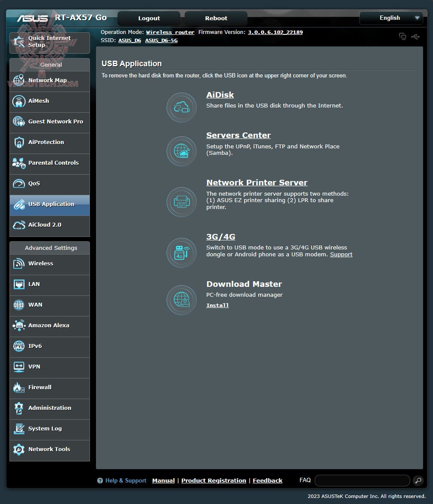Select the USB Application menu label

51,204
